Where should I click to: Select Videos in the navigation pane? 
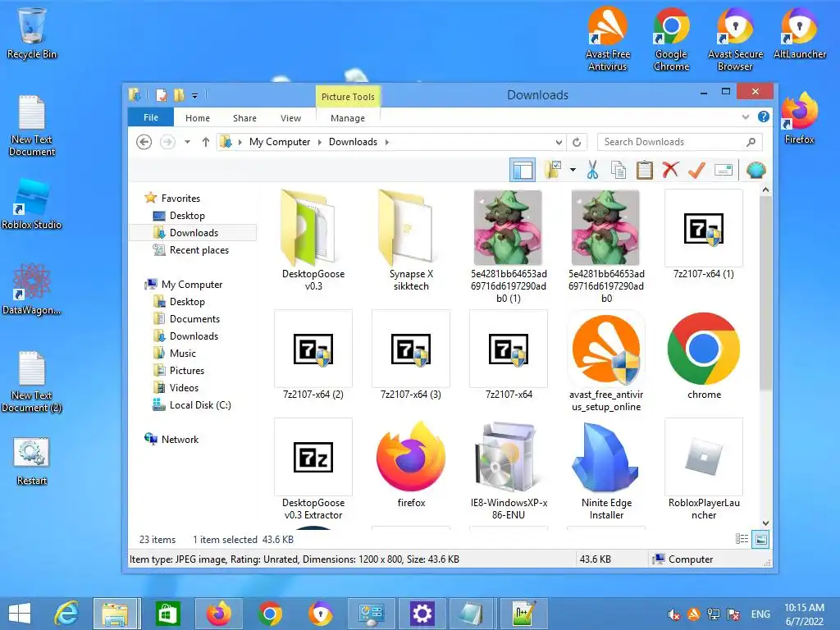[184, 387]
